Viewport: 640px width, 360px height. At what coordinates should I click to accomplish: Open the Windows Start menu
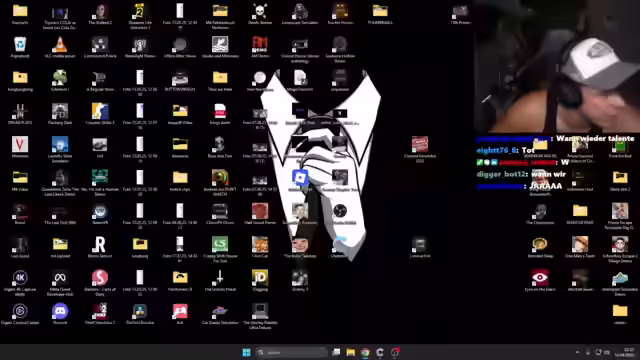tap(247, 352)
